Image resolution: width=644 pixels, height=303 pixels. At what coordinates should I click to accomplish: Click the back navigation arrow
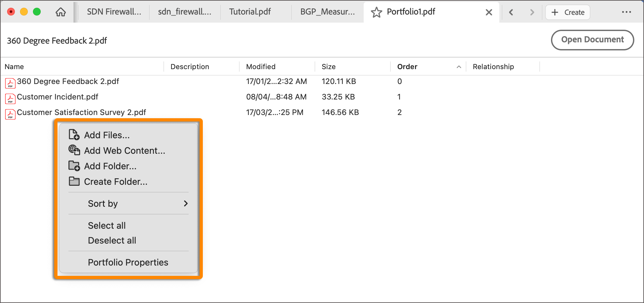511,12
